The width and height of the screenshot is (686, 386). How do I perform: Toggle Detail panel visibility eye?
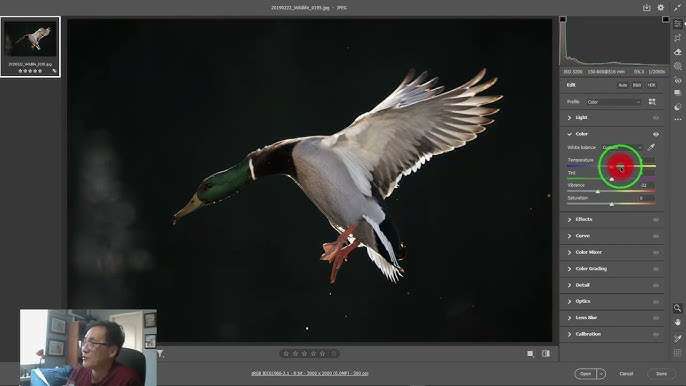(x=655, y=285)
